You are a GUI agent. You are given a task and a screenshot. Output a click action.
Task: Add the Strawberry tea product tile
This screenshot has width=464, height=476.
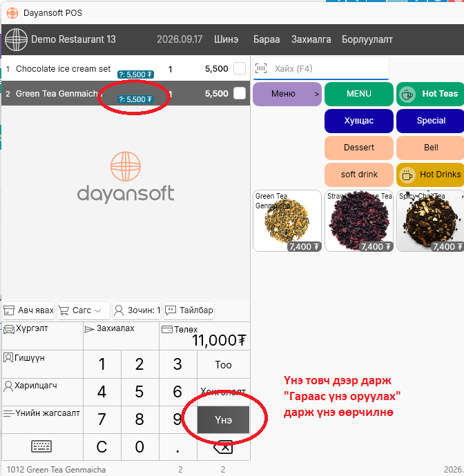point(359,221)
